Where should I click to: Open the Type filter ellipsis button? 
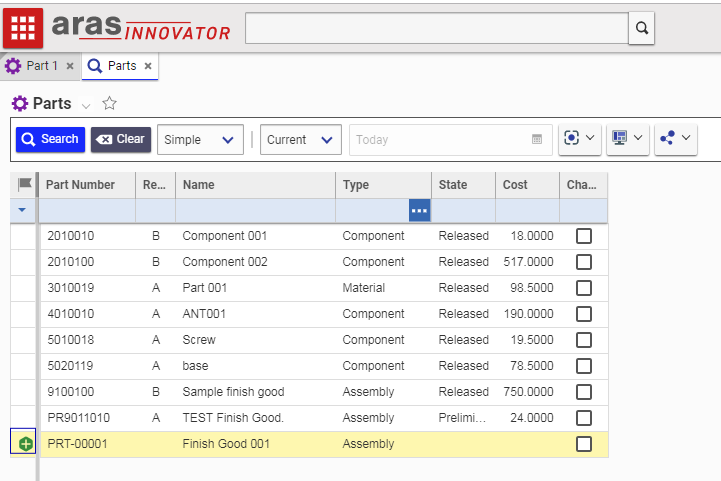(419, 211)
